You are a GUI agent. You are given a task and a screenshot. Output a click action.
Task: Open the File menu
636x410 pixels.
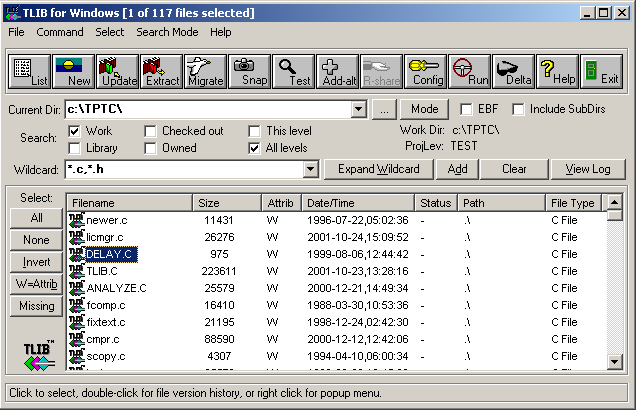click(x=16, y=32)
